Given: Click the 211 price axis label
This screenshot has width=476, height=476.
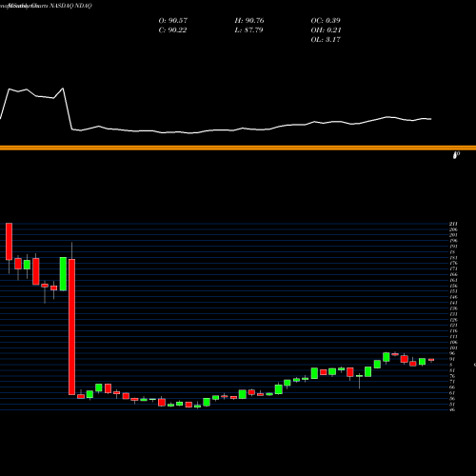Looking at the screenshot, I should click(453, 224).
